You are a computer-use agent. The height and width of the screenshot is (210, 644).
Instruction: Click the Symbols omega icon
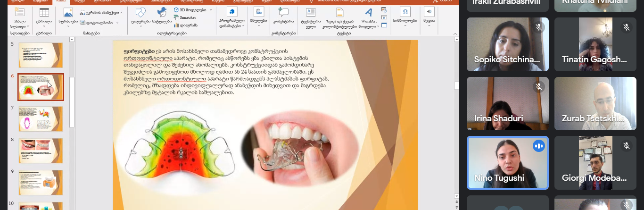pyautogui.click(x=405, y=12)
